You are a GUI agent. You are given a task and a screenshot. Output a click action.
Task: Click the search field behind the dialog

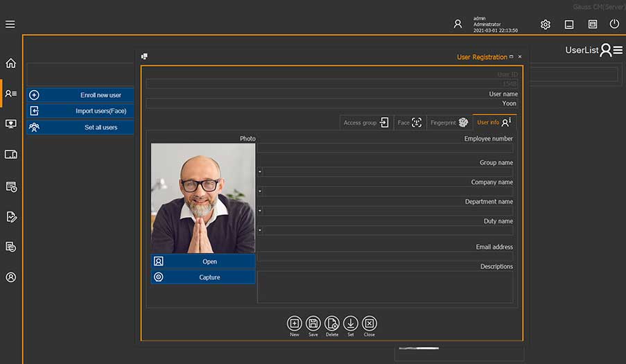574,74
